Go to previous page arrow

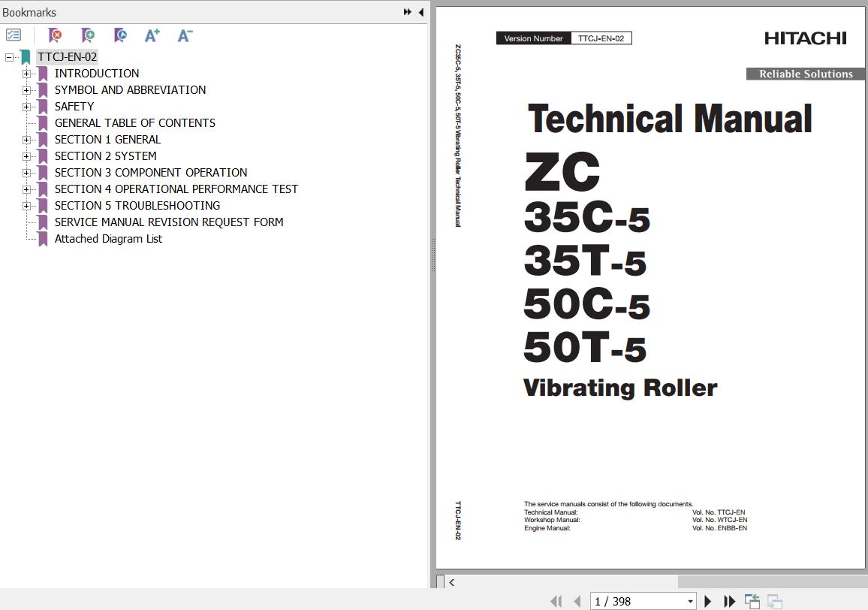577,601
